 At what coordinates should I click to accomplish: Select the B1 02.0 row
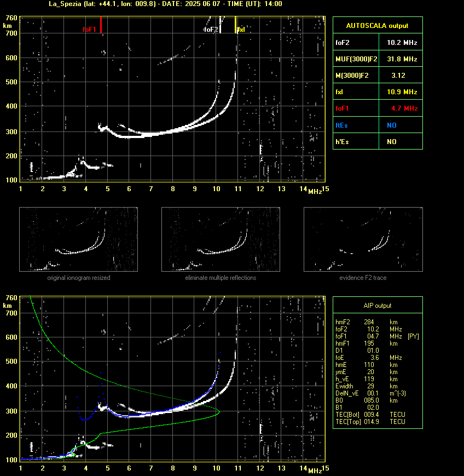(x=357, y=408)
